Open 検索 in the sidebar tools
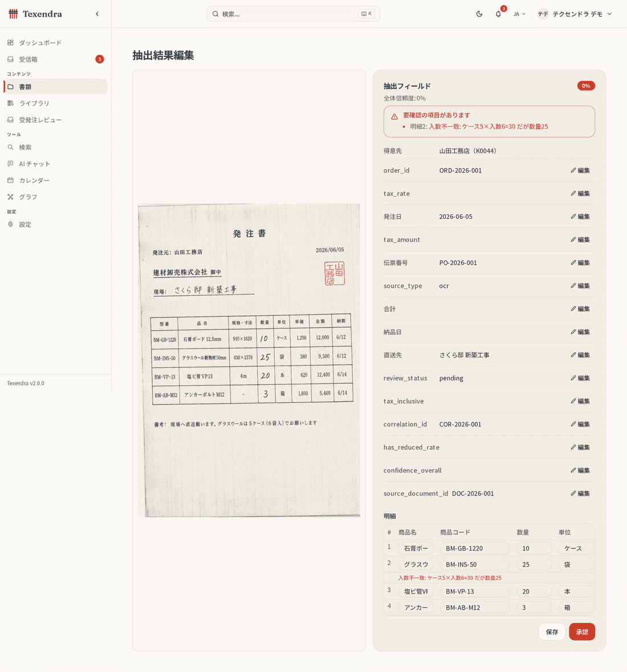Image resolution: width=627 pixels, height=672 pixels. coord(55,147)
